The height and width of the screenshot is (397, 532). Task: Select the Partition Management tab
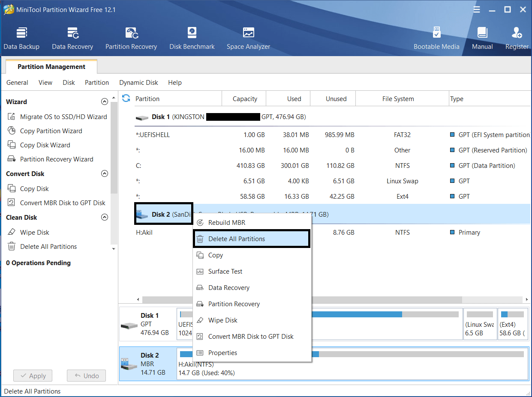(x=51, y=67)
